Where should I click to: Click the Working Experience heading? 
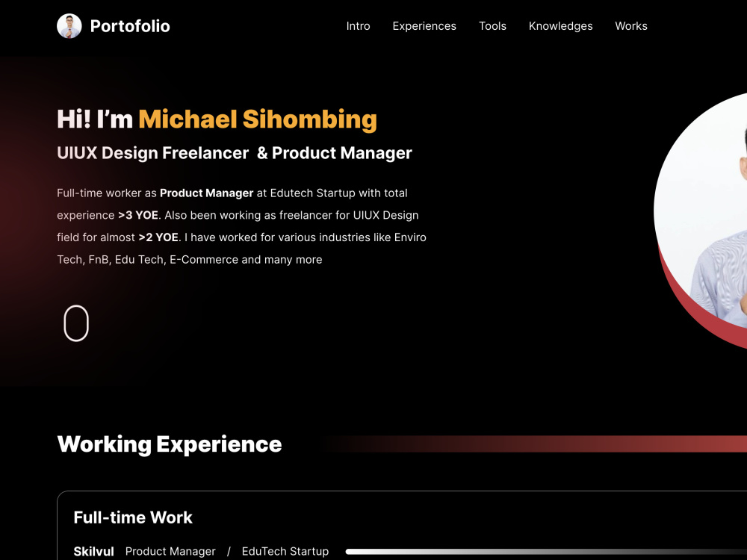coord(169,444)
